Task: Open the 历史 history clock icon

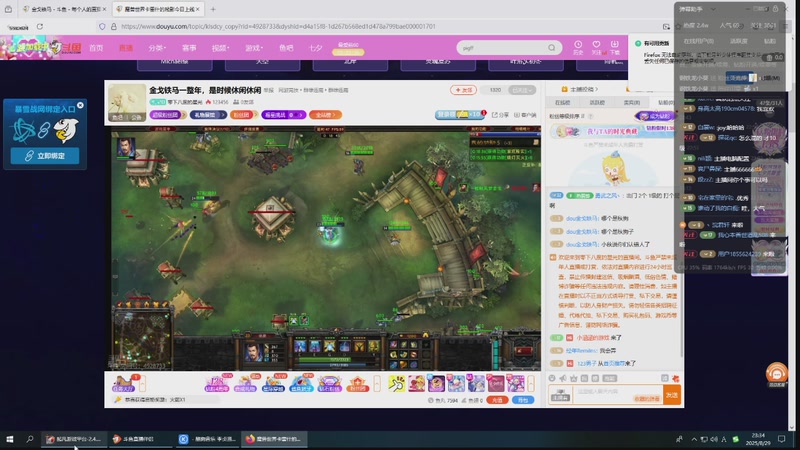Action: (x=578, y=47)
